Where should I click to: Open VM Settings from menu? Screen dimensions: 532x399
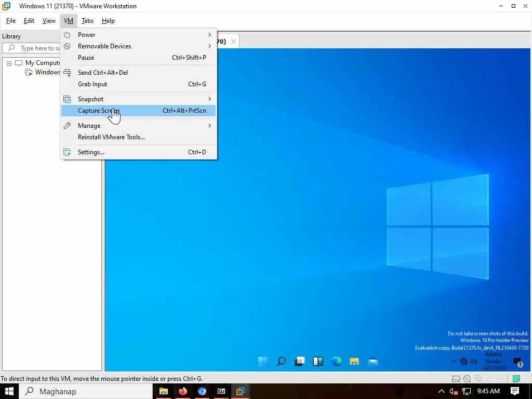138,152
